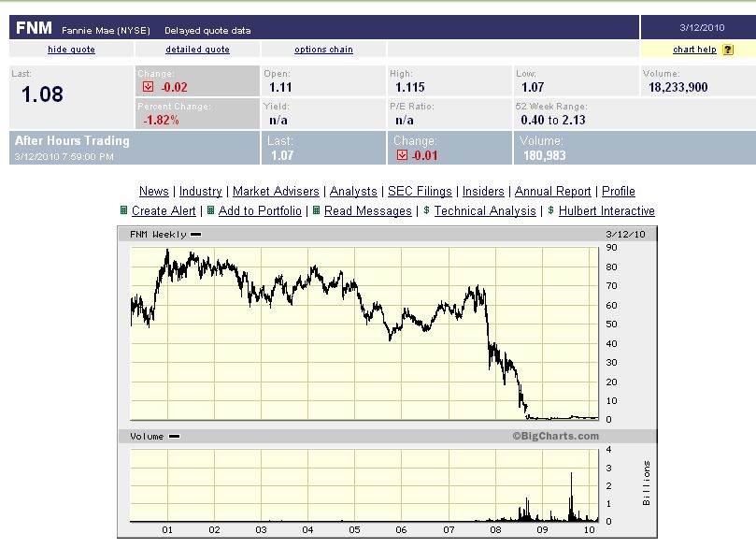Click the volume bar chart
The width and height of the screenshot is (756, 548).
pos(364,485)
